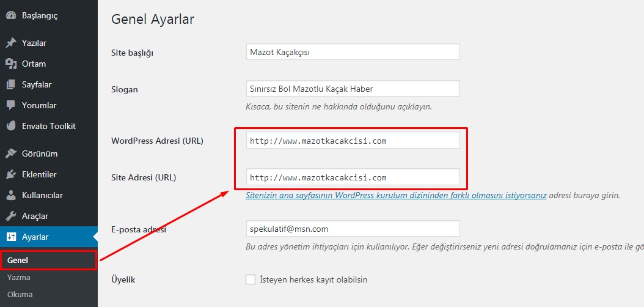The height and width of the screenshot is (307, 644).
Task: Click the Araçlar wrench icon
Action: click(x=10, y=216)
